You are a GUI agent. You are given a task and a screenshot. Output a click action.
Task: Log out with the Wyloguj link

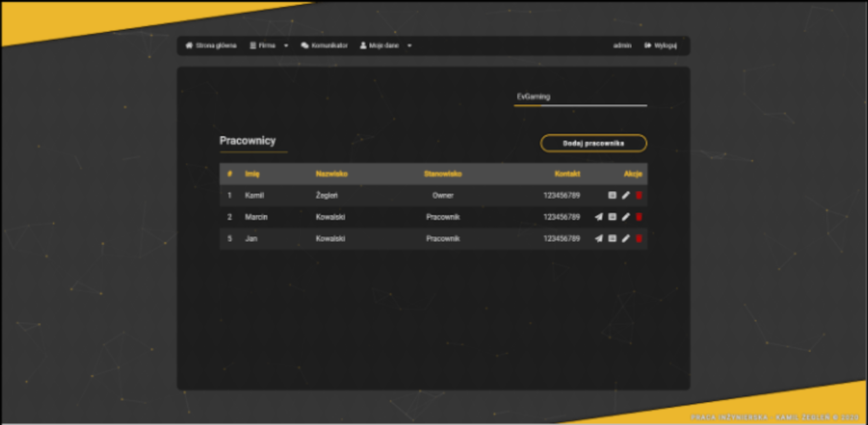661,46
